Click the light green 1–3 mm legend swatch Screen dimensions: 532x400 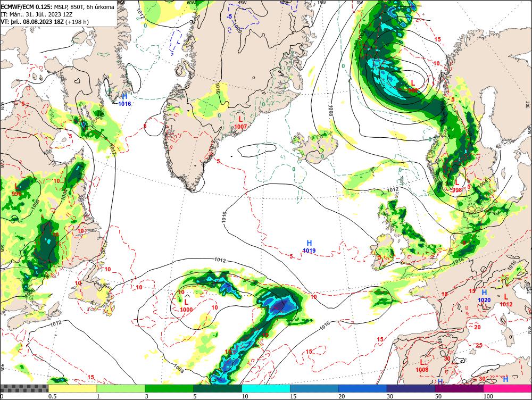click(x=120, y=388)
